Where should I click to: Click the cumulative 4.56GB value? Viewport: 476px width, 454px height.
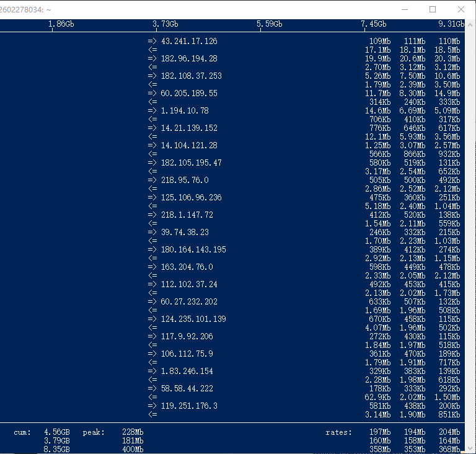pos(57,432)
